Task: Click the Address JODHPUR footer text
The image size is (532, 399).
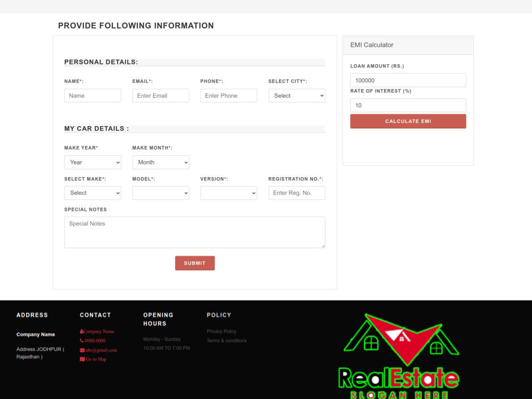Action: 40,353
